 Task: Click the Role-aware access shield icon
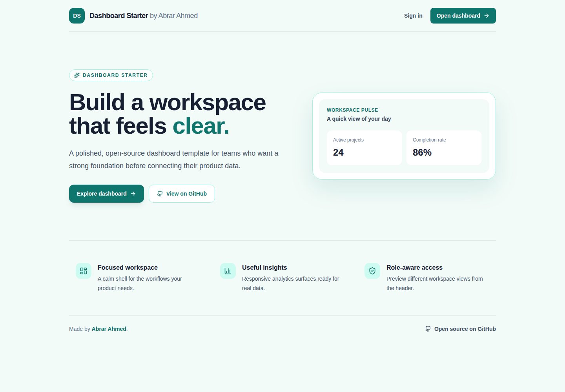click(x=372, y=271)
